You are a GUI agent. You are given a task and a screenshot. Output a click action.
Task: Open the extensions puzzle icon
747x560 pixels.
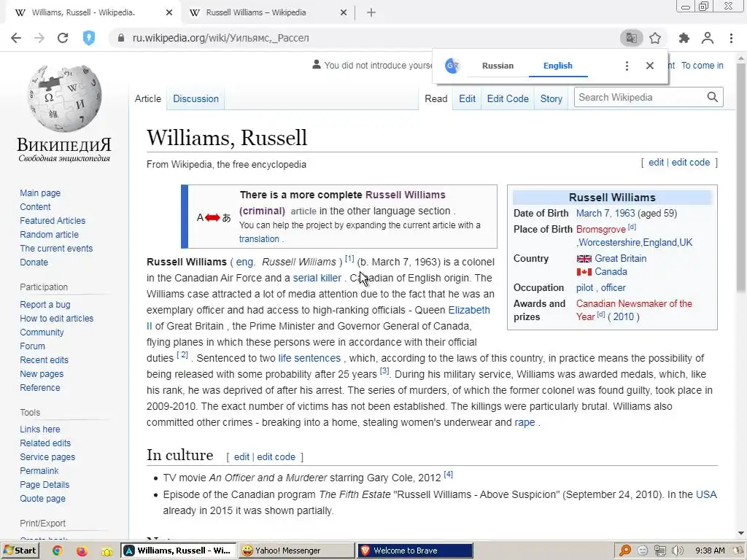684,38
